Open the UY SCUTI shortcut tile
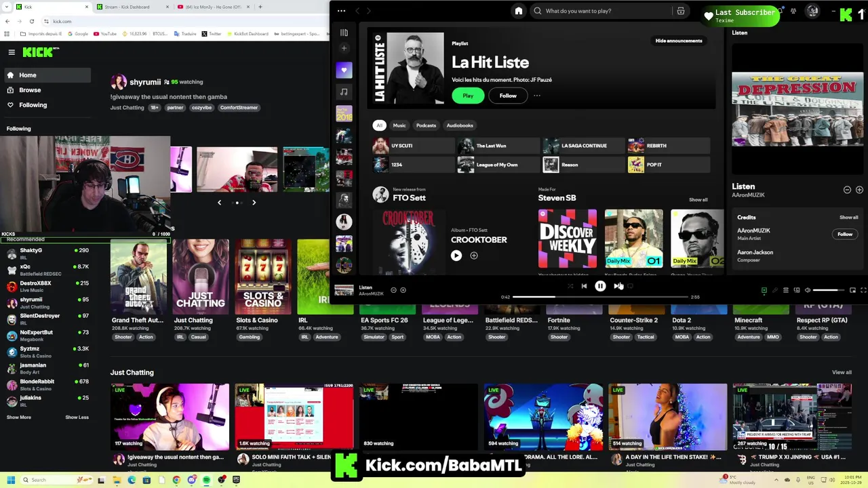Image resolution: width=868 pixels, height=488 pixels. [413, 146]
